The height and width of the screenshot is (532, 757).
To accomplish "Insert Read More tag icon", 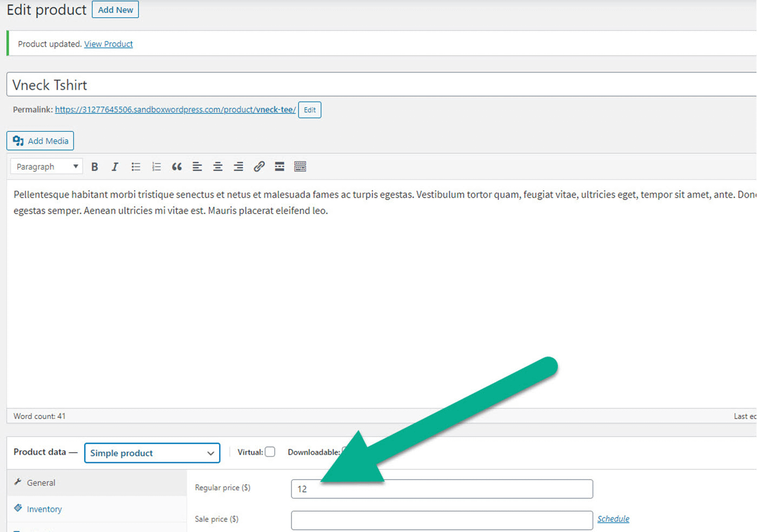I will point(280,167).
